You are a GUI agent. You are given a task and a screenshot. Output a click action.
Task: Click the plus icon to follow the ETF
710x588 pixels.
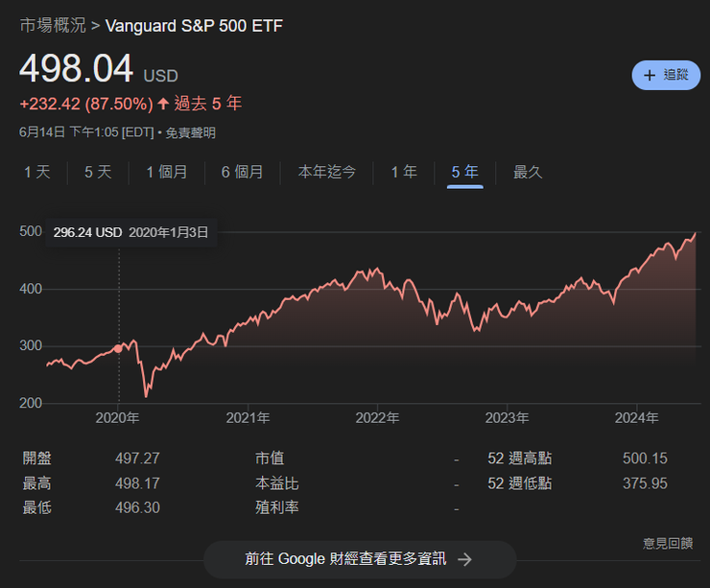tap(650, 75)
